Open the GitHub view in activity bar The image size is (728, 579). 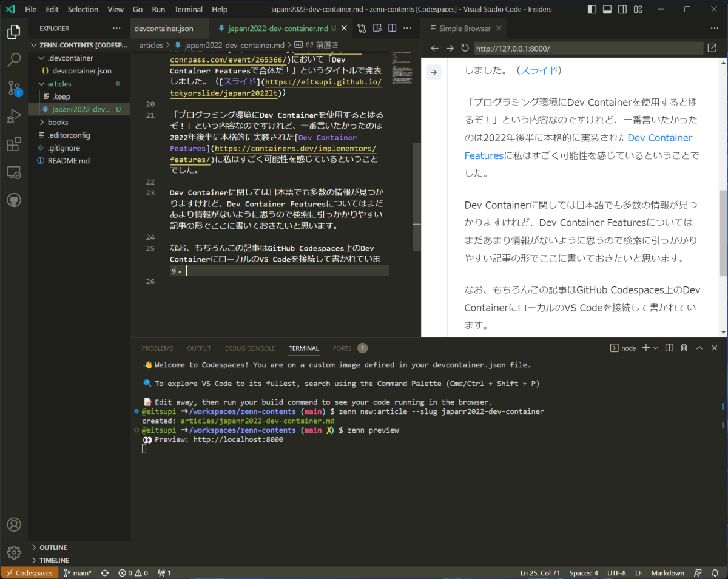14,200
